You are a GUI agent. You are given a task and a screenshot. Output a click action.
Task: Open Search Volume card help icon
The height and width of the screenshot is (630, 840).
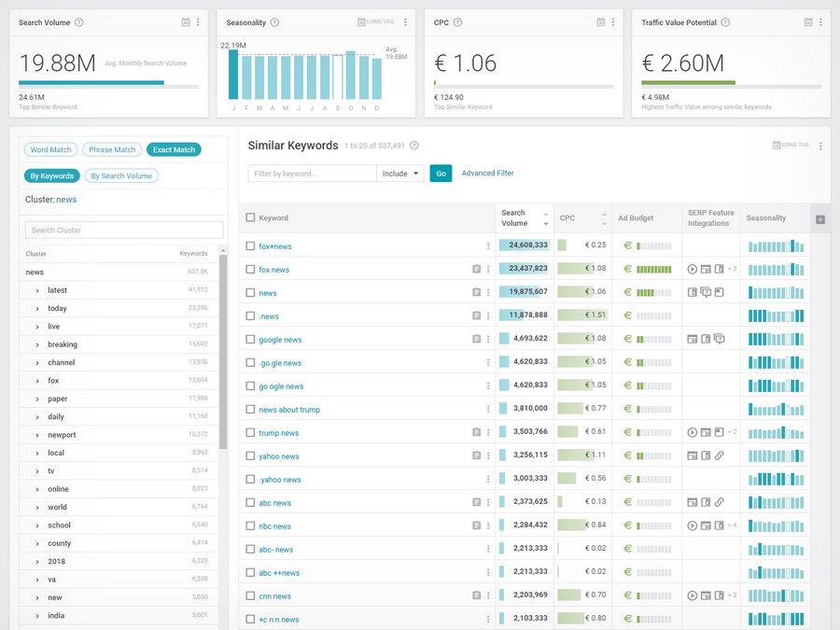click(78, 22)
